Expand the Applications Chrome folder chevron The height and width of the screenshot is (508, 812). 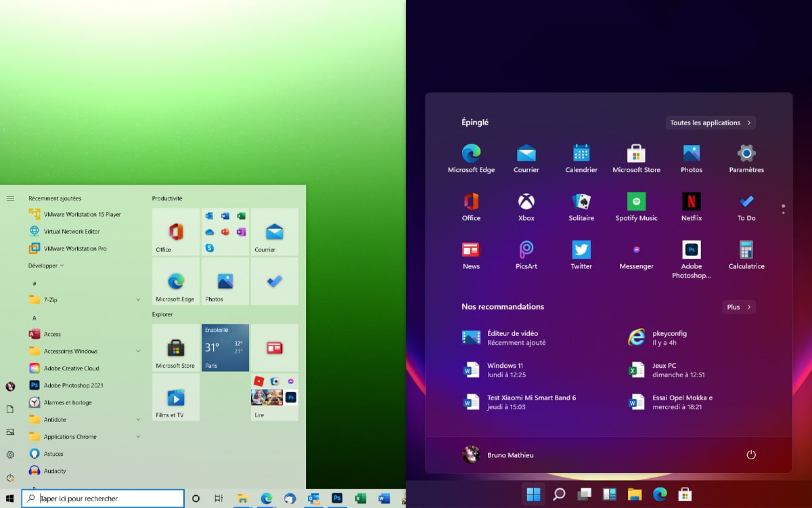(x=138, y=437)
